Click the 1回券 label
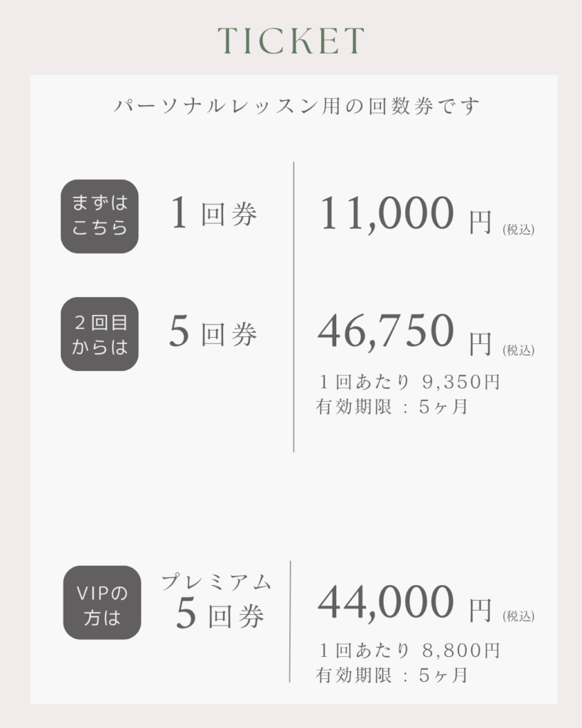Image resolution: width=582 pixels, height=728 pixels. (213, 213)
